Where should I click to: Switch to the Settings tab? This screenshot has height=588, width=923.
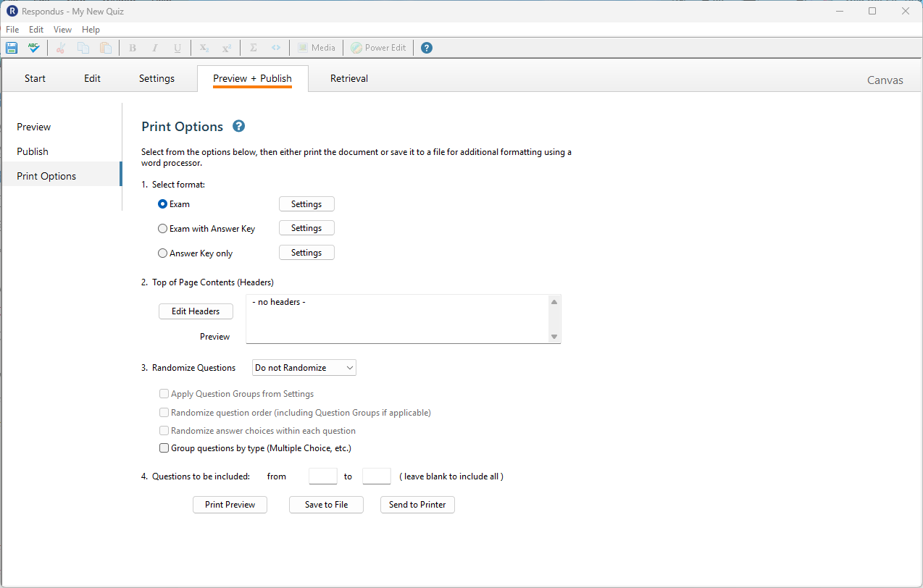point(156,78)
